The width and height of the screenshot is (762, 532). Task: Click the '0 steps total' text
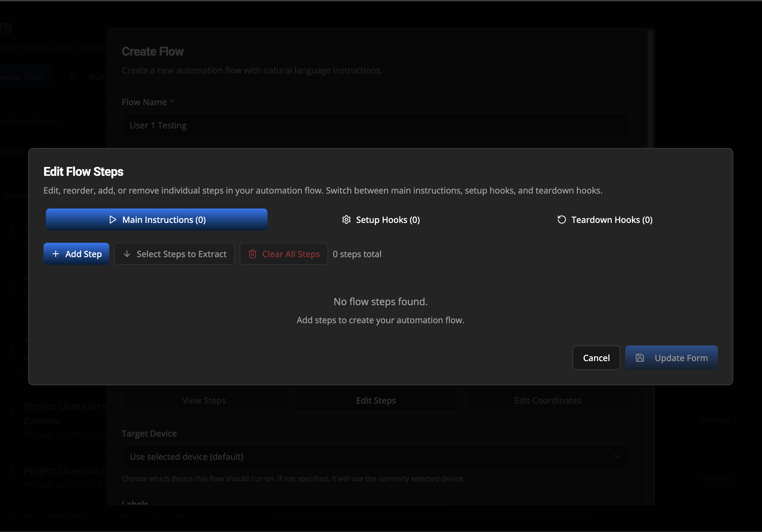click(357, 254)
